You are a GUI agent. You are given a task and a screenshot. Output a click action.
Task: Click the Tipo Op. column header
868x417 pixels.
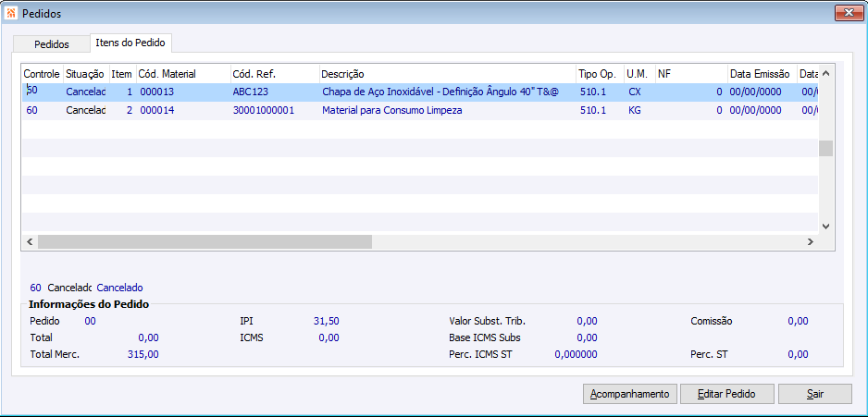click(x=599, y=73)
